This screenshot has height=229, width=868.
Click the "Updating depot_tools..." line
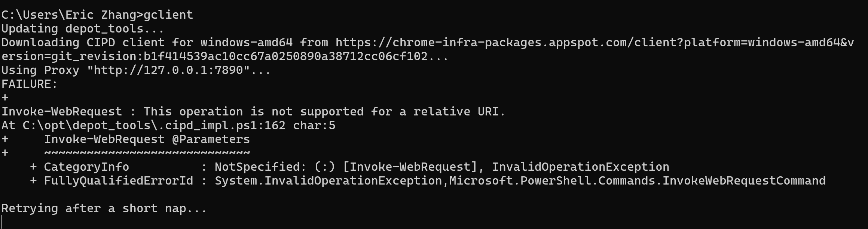click(83, 29)
